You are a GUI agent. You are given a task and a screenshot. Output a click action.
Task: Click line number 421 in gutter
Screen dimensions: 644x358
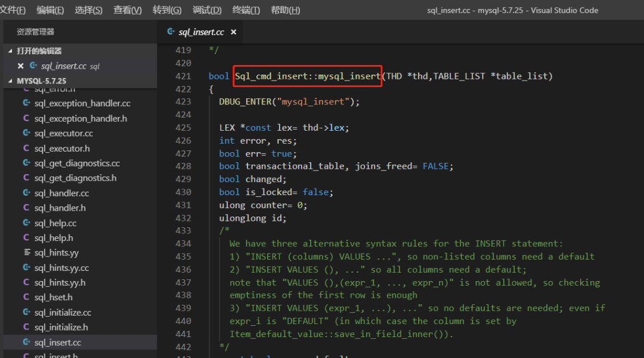pyautogui.click(x=183, y=76)
